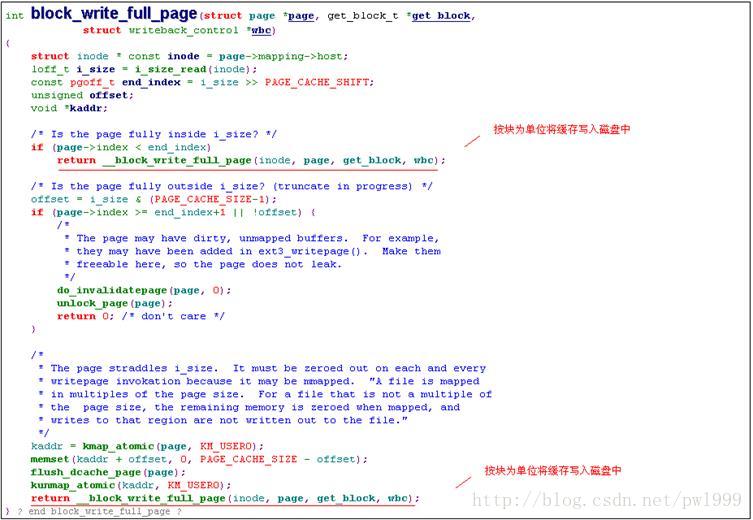
Task: Click the i_size_read(inode) call
Action: coord(194,69)
